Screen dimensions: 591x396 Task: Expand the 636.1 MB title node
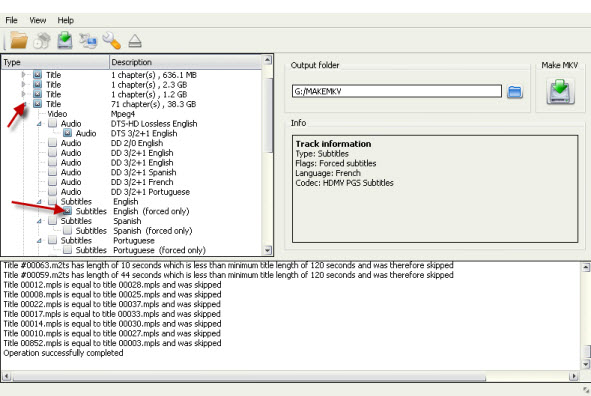(x=23, y=75)
